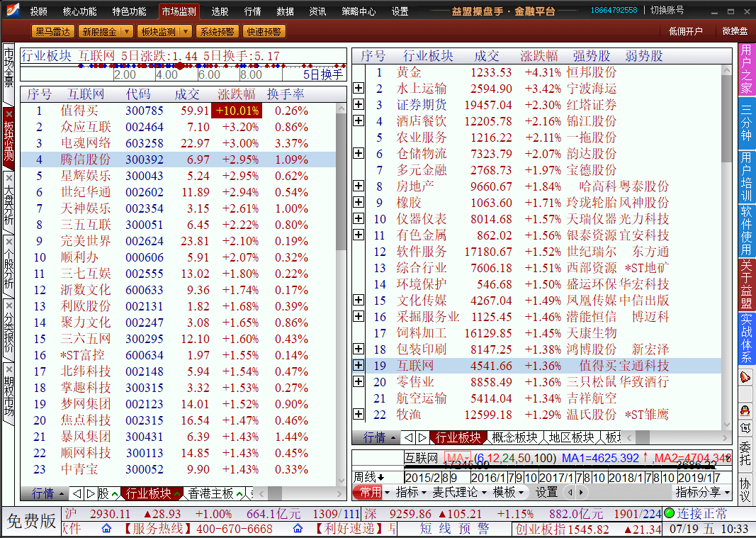Expand the 房地产 sector row
The image size is (756, 538).
pos(359,186)
